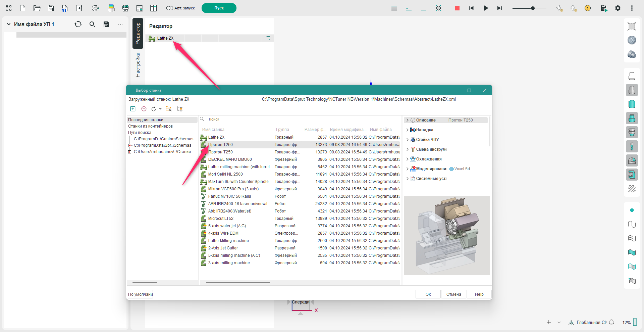Click the Пуск button
Viewport: 644px width, 332px height.
pos(219,8)
